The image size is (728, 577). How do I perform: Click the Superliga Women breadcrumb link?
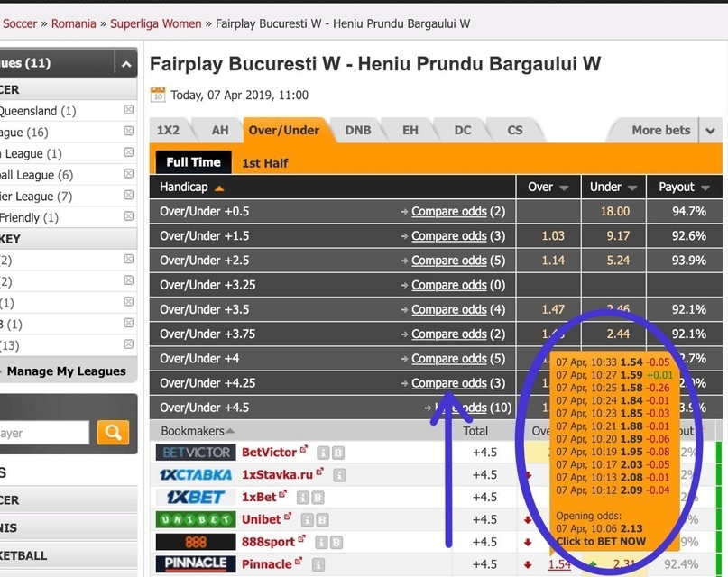coord(155,23)
